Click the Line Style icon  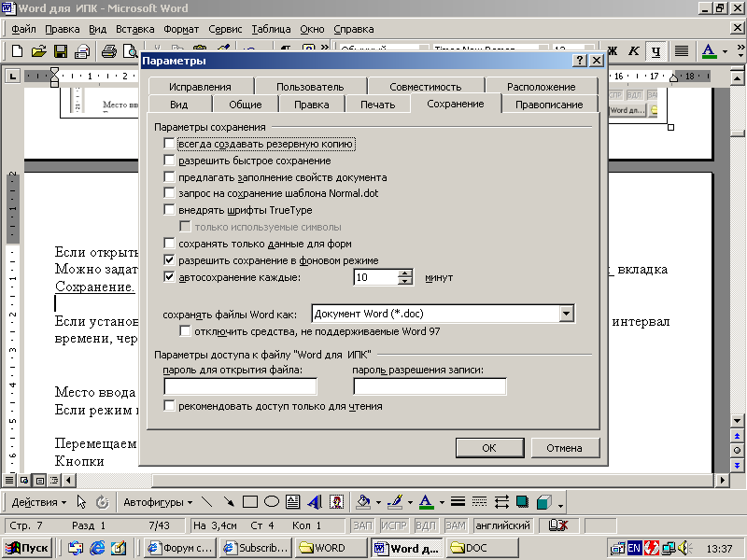coord(458,502)
